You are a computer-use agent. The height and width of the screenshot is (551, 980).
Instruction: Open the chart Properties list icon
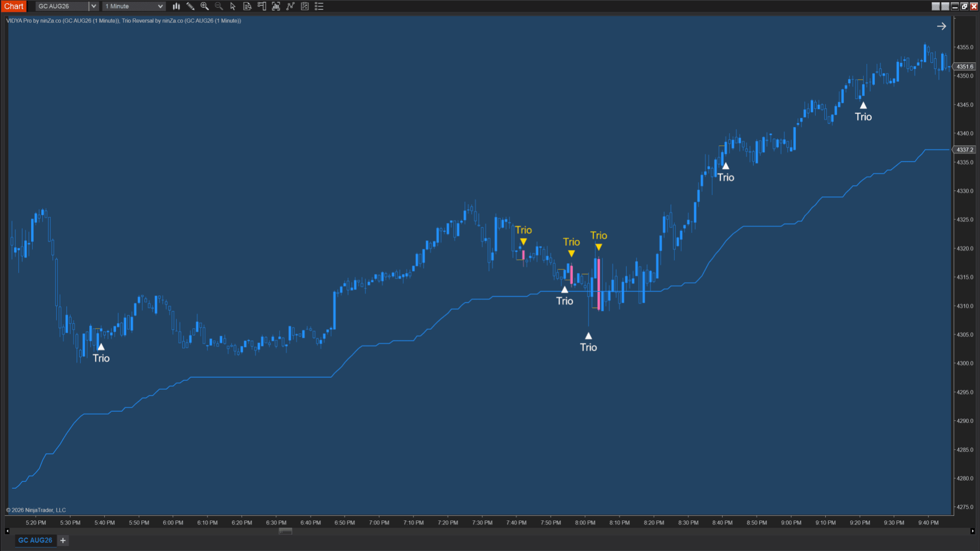tap(319, 6)
